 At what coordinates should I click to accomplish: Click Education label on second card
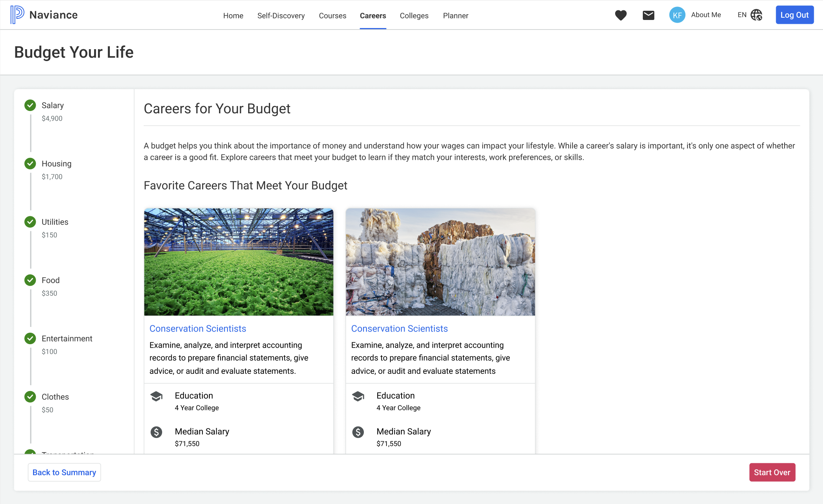coord(395,396)
